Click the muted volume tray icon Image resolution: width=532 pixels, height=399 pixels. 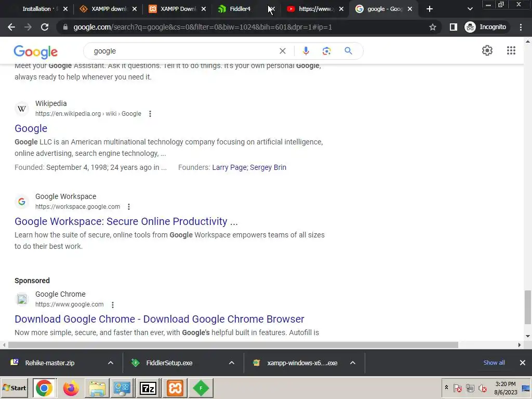482,388
